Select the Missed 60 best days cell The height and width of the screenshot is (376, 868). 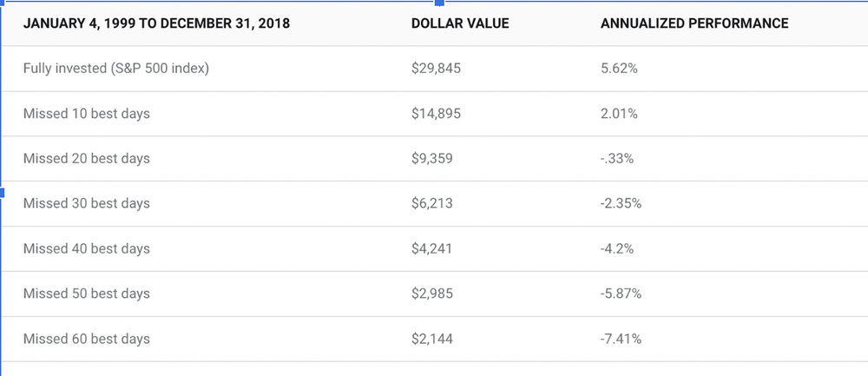(87, 340)
